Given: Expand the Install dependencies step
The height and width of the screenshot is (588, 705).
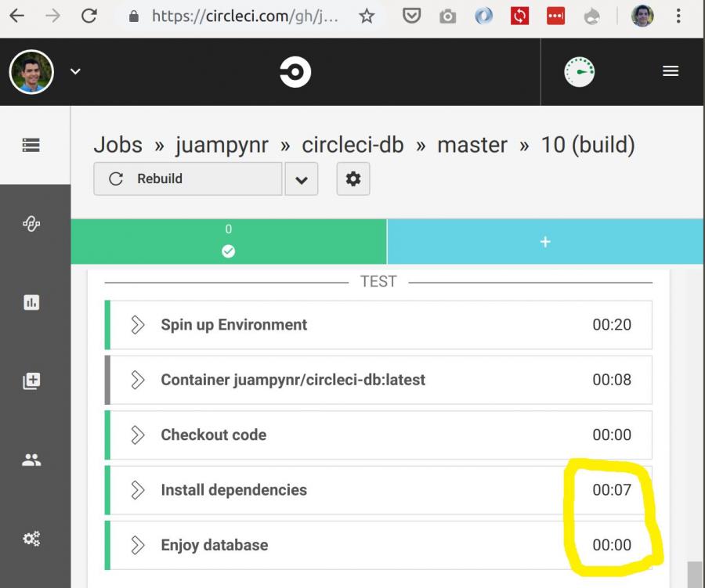Looking at the screenshot, I should [x=378, y=490].
